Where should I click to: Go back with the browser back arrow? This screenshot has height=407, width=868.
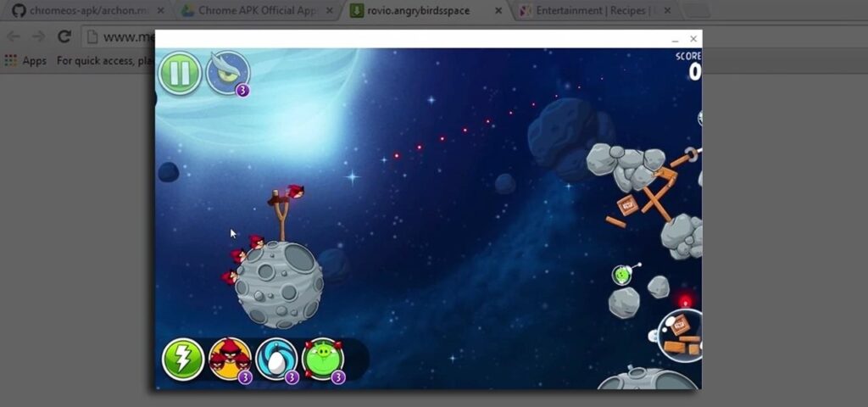[14, 36]
